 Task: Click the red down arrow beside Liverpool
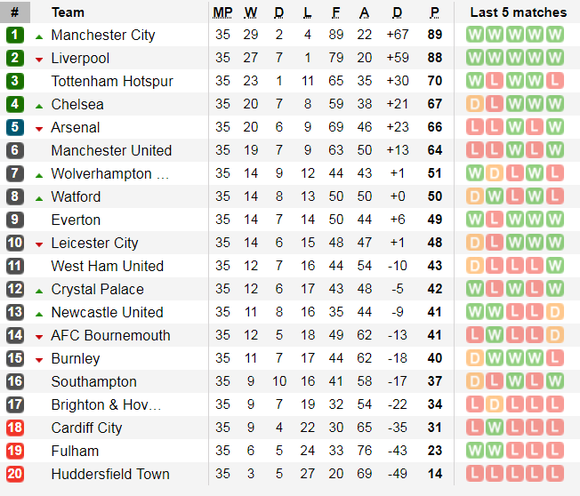(39, 60)
